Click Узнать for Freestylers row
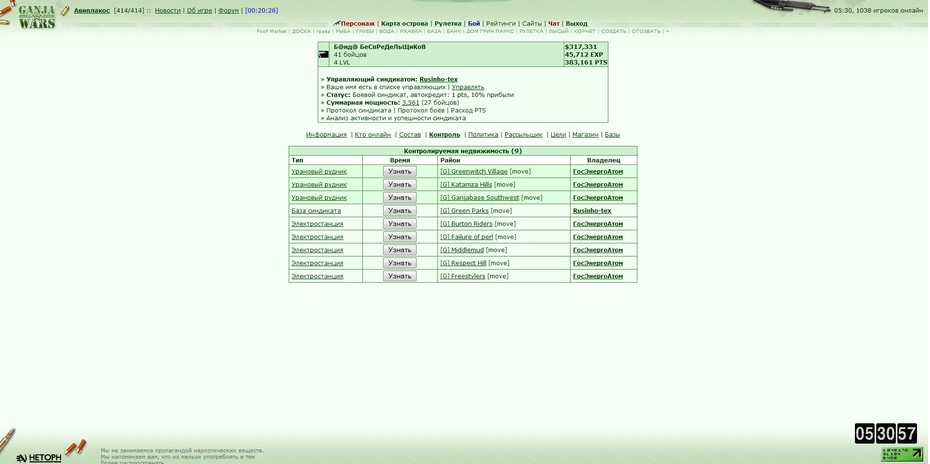 click(400, 276)
